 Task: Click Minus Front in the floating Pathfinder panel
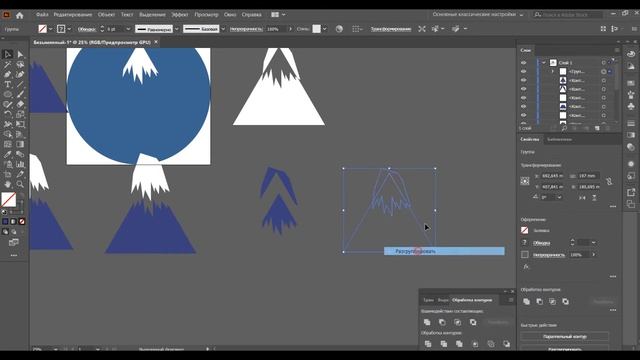tap(442, 322)
